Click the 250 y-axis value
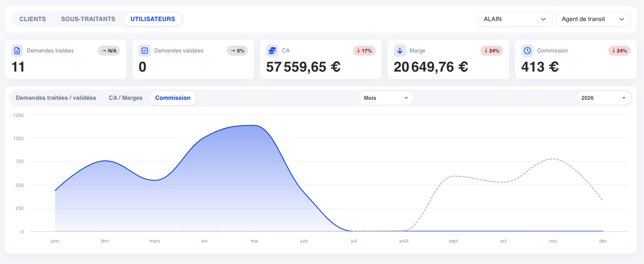 [x=19, y=208]
